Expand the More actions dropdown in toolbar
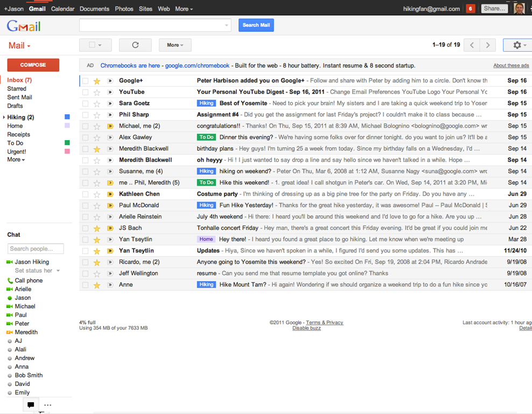Viewport: 532px width, 414px height. pos(175,45)
